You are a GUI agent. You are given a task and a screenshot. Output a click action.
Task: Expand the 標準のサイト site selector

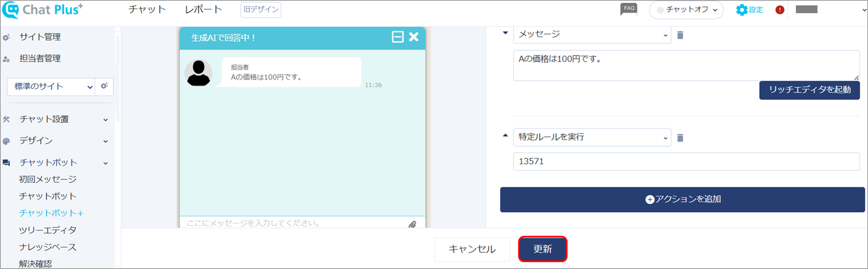[x=51, y=87]
